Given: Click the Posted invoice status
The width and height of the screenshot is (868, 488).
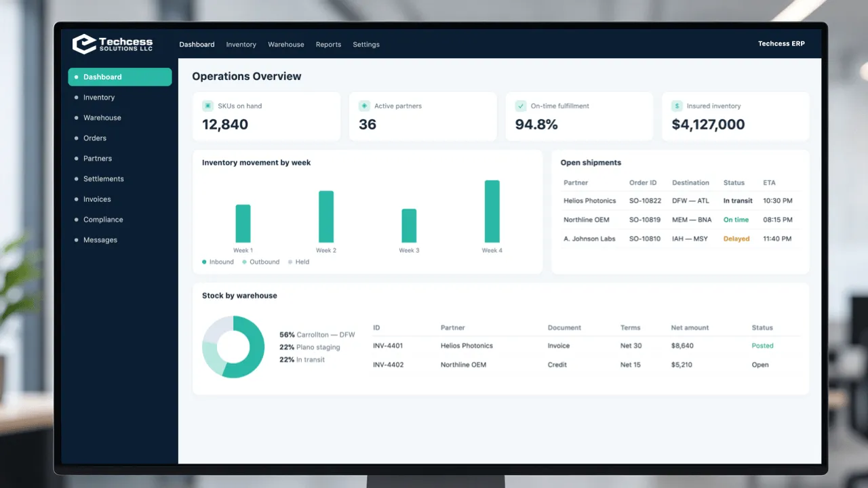Looking at the screenshot, I should 762,346.
